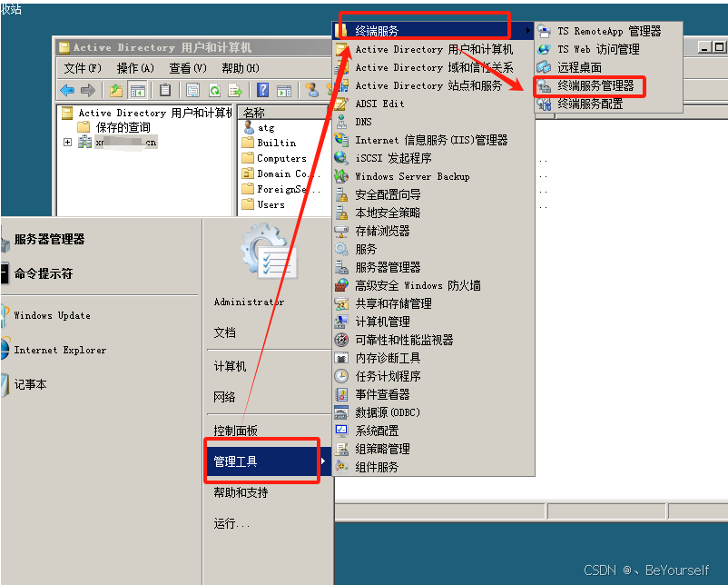Click the 事件查看器 icon
The height and width of the screenshot is (585, 728).
[x=341, y=394]
